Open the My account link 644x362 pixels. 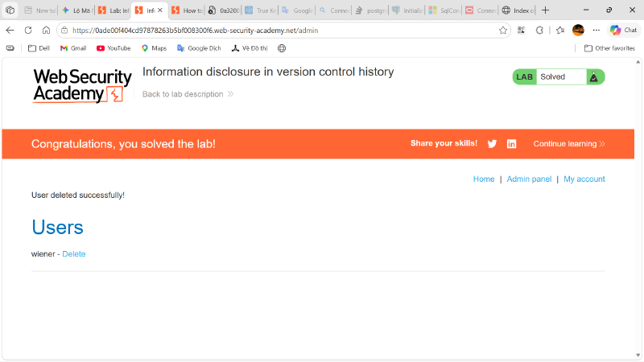click(x=584, y=179)
